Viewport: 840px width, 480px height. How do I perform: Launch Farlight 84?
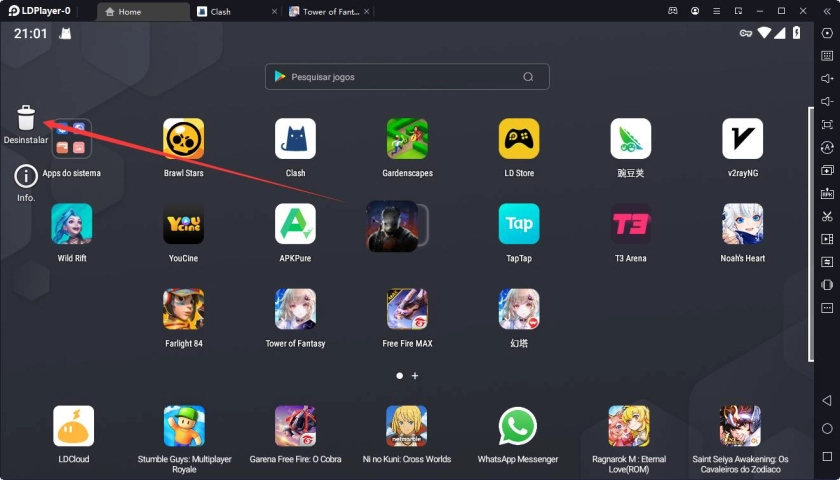click(x=183, y=309)
